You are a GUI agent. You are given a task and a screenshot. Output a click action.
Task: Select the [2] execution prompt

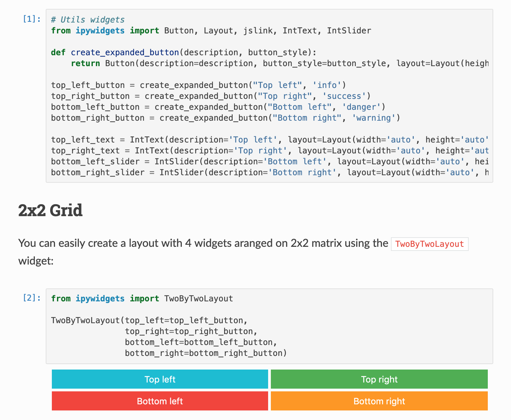click(31, 298)
